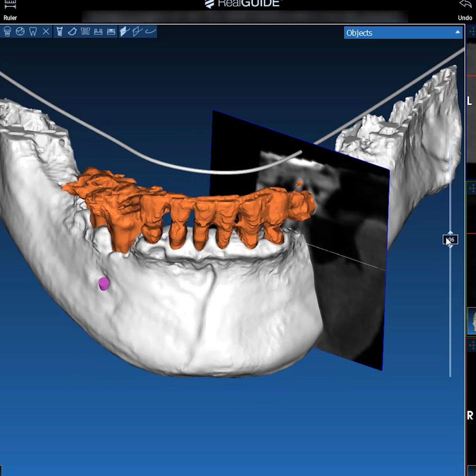Click the L orientation label
This screenshot has height=476, width=476.
click(x=470, y=101)
